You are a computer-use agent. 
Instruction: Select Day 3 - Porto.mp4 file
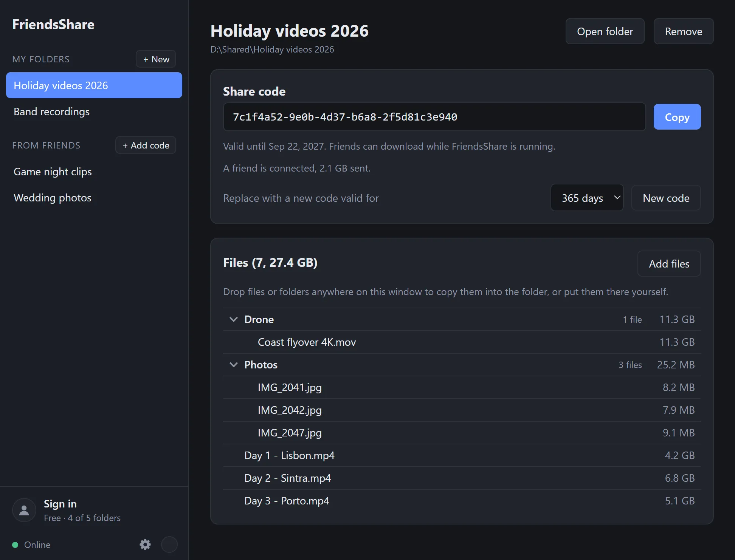pos(462,501)
